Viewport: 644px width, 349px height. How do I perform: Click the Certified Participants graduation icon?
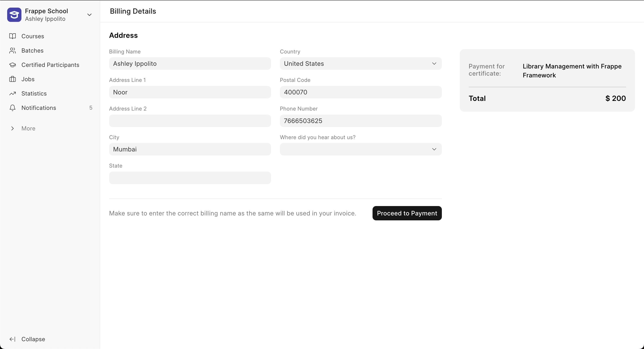pyautogui.click(x=13, y=65)
